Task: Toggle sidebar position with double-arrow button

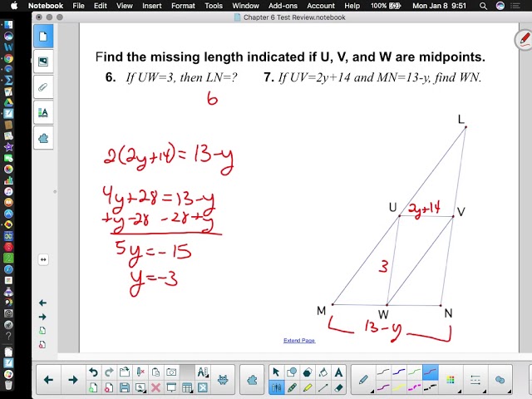Action: [x=43, y=259]
